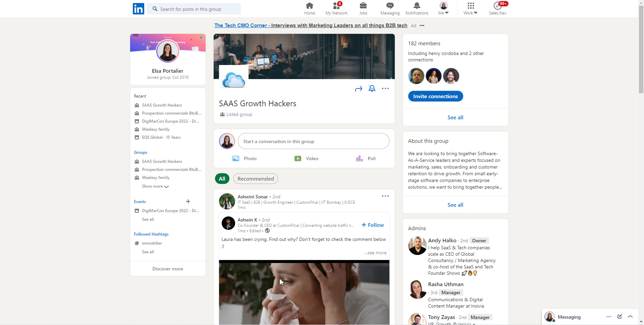Open the immobilier hashtag
This screenshot has height=325, width=644.
pos(152,243)
